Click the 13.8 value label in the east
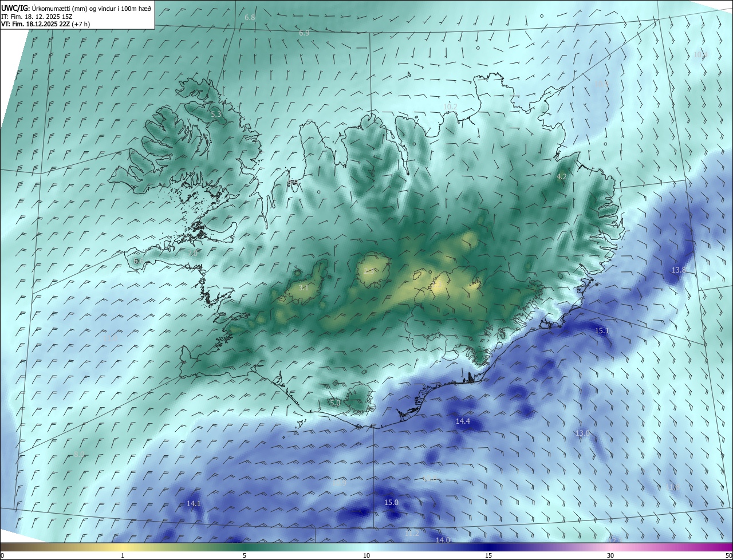Image resolution: width=733 pixels, height=560 pixels. tap(679, 270)
